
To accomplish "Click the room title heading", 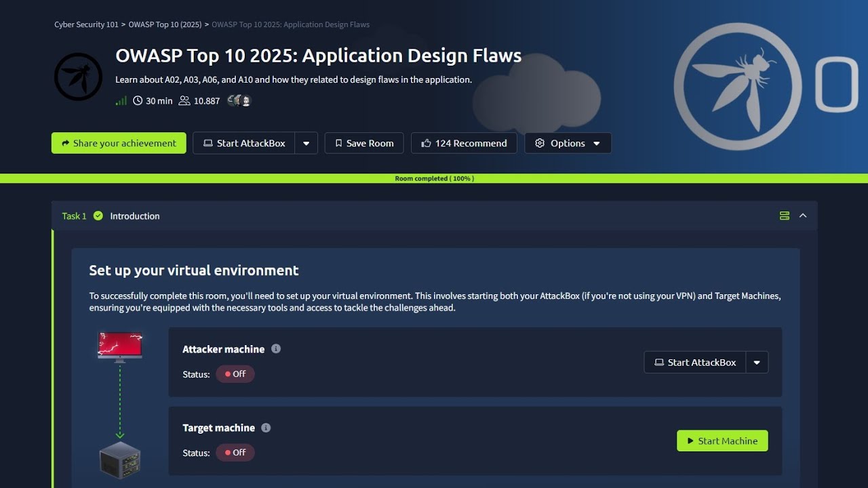I will (x=318, y=56).
